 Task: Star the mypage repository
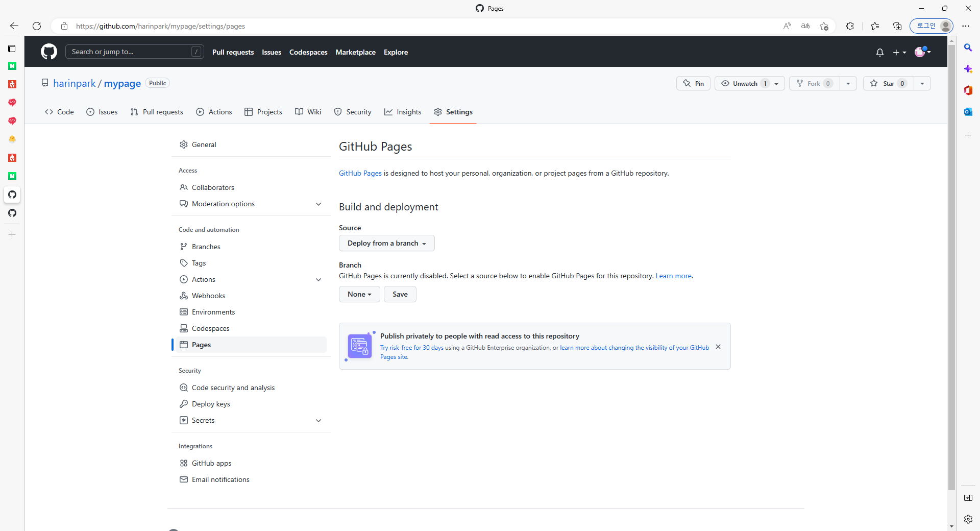tap(888, 83)
